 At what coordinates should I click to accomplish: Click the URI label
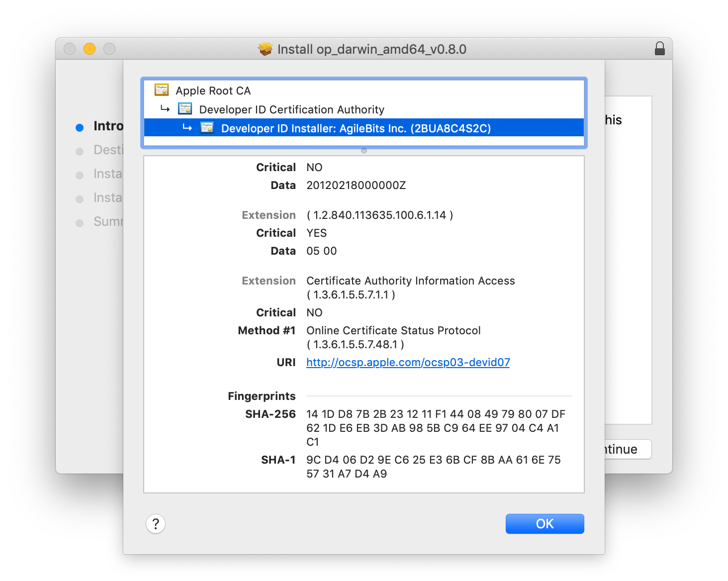click(x=286, y=363)
